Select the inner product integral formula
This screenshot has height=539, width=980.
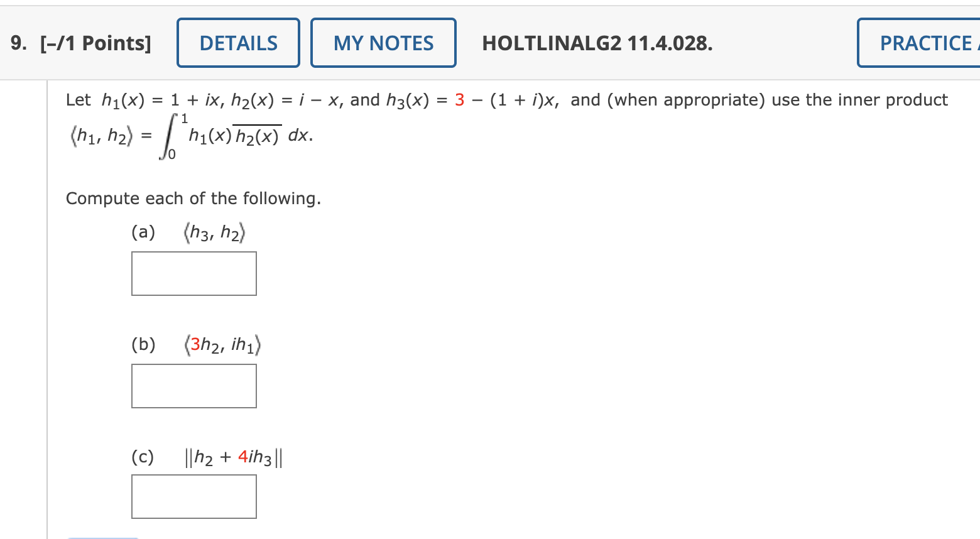(x=188, y=134)
